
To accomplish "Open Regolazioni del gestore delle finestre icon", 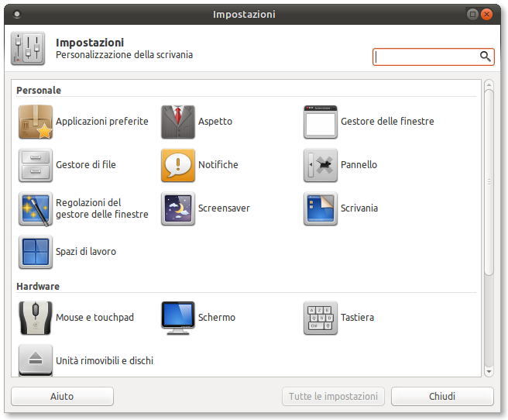I will [x=36, y=208].
